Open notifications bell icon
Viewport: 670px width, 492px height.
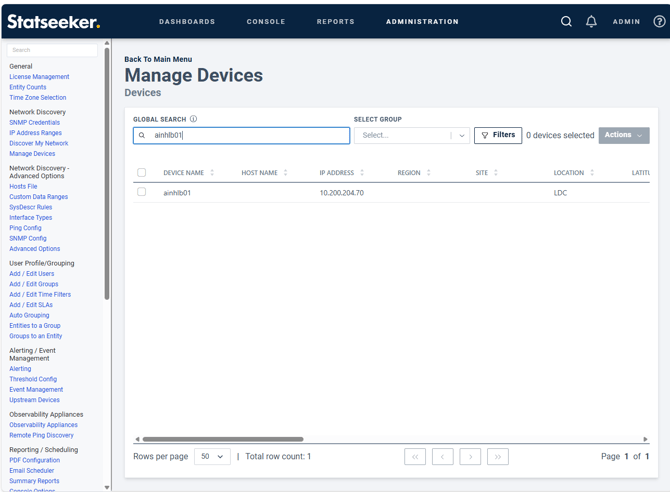coord(591,21)
